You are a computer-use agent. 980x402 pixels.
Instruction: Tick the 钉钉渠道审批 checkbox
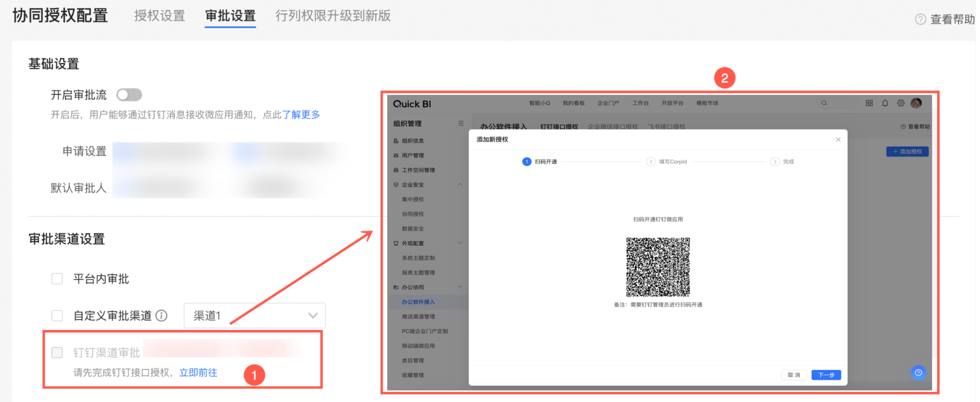pyautogui.click(x=57, y=352)
